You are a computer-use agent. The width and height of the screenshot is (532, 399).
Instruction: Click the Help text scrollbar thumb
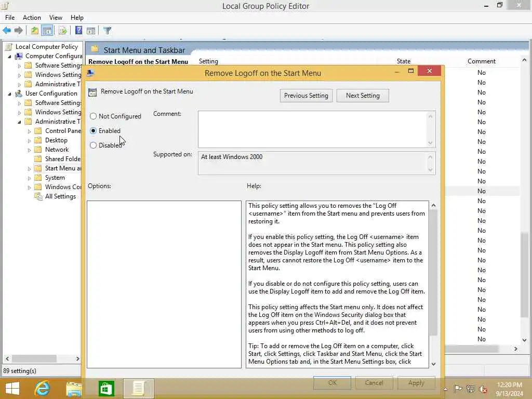(x=433, y=272)
